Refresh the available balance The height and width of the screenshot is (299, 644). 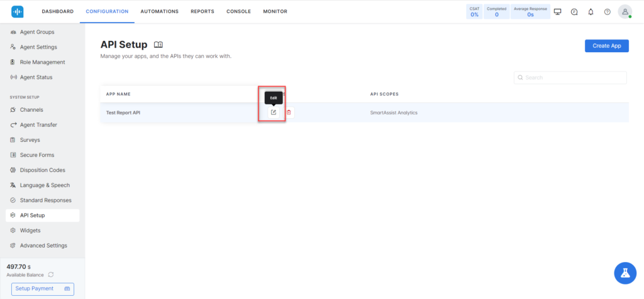coord(51,275)
